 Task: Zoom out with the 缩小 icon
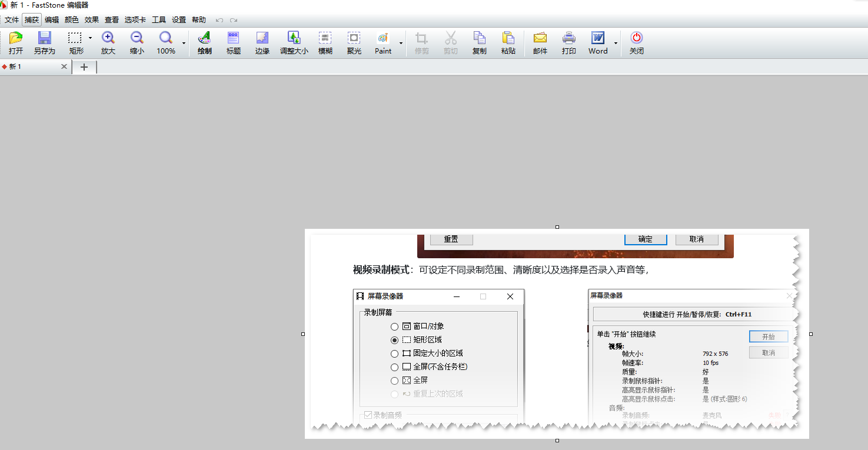pos(137,43)
